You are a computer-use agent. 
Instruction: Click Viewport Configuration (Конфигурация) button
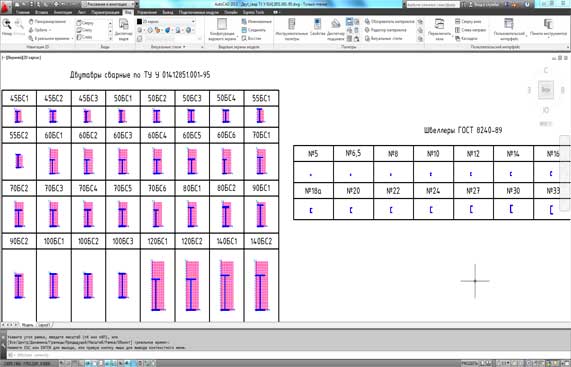[x=222, y=29]
